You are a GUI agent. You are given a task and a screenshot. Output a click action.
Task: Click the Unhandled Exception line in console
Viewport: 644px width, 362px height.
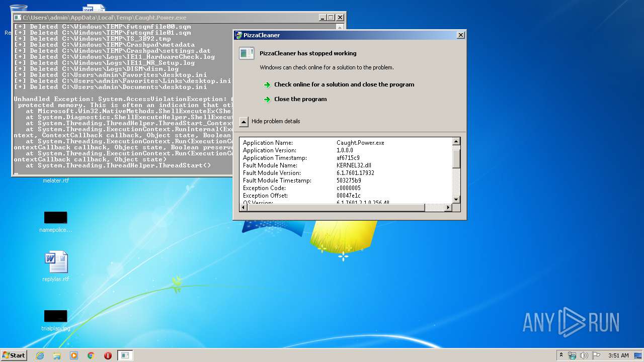[x=124, y=99]
